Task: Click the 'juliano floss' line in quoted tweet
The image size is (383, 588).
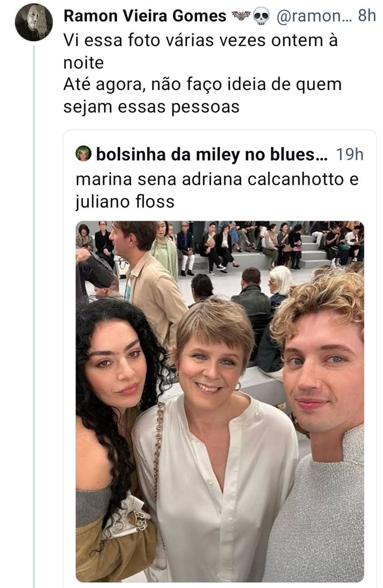Action: pyautogui.click(x=125, y=202)
